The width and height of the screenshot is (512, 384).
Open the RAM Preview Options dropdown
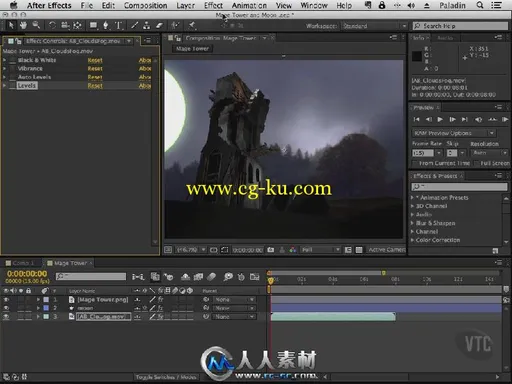coord(454,133)
